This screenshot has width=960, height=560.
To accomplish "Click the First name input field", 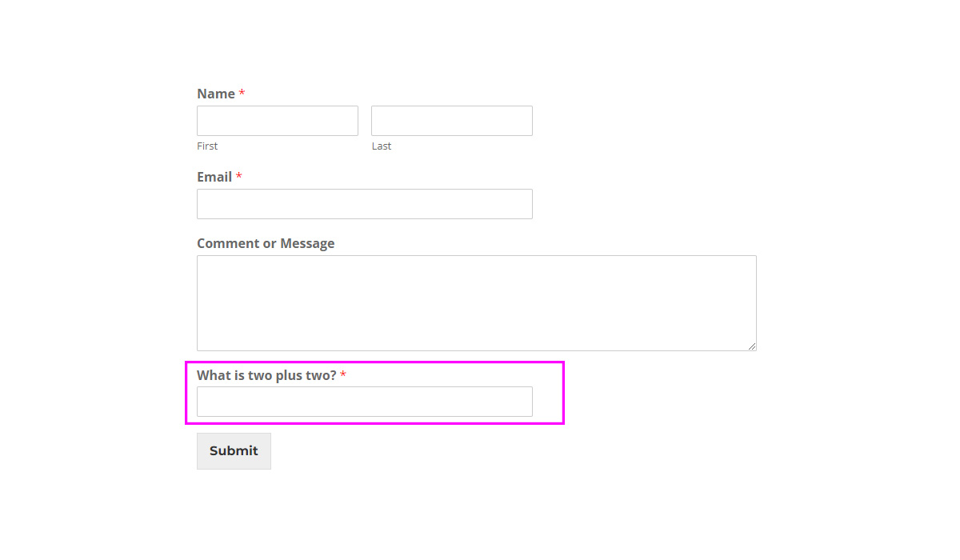I will pyautogui.click(x=278, y=121).
